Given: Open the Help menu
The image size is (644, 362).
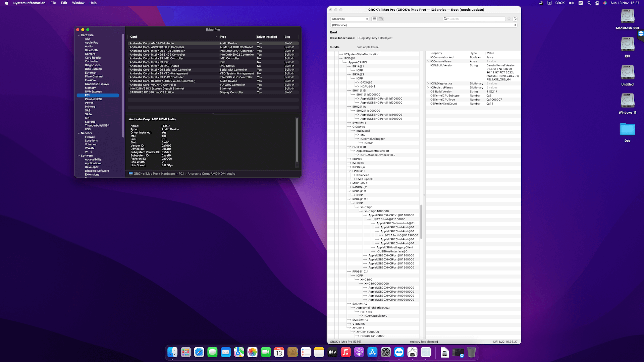Looking at the screenshot, I should pos(93,3).
